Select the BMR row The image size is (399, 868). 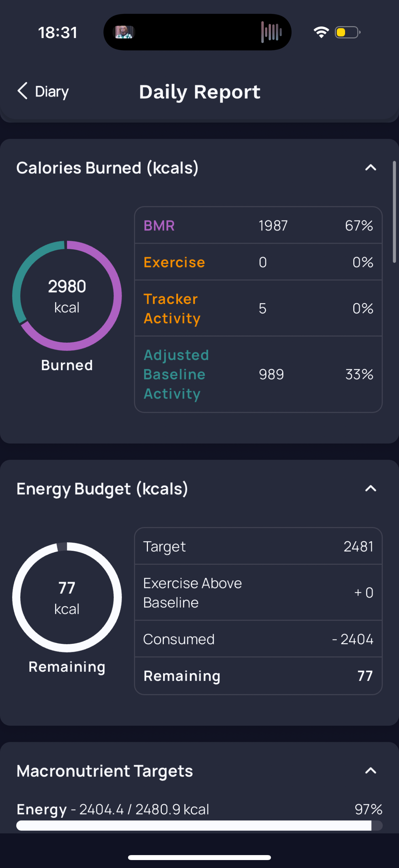point(258,225)
